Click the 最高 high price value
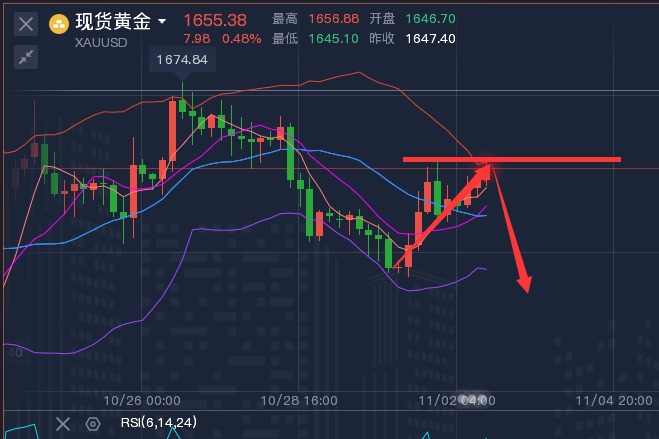The height and width of the screenshot is (439, 659). [x=330, y=19]
